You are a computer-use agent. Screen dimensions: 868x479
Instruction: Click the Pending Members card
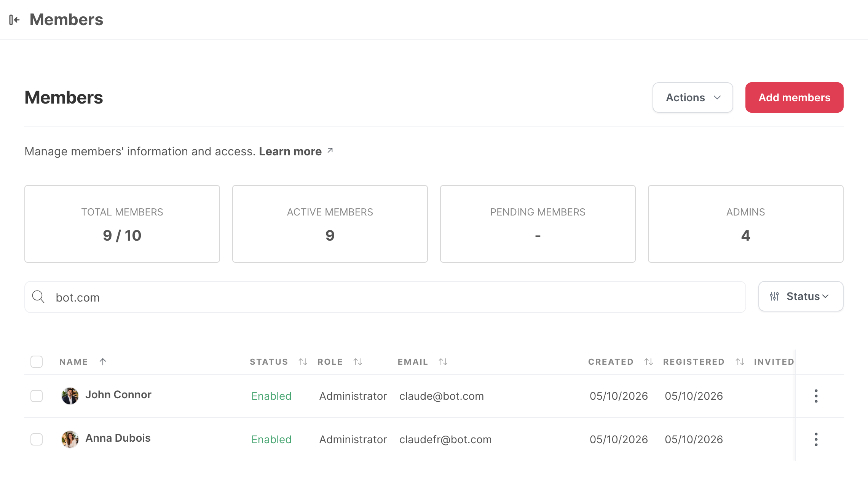click(538, 224)
